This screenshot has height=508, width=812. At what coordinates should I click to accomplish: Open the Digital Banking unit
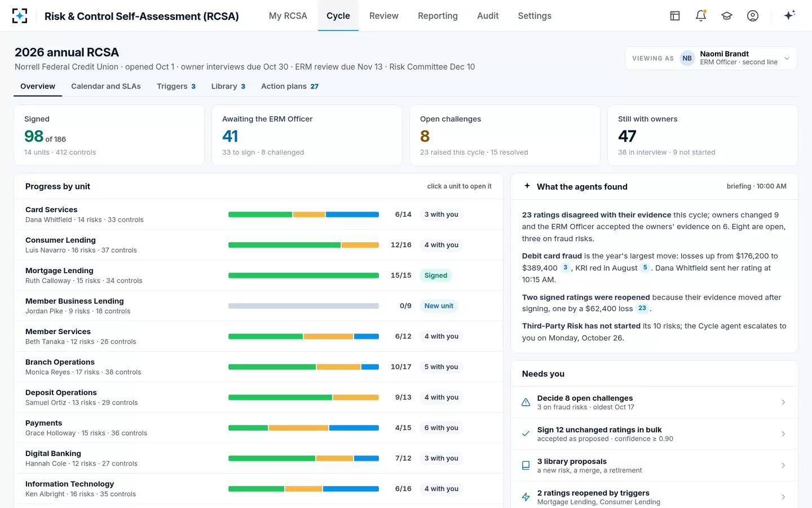pyautogui.click(x=258, y=458)
